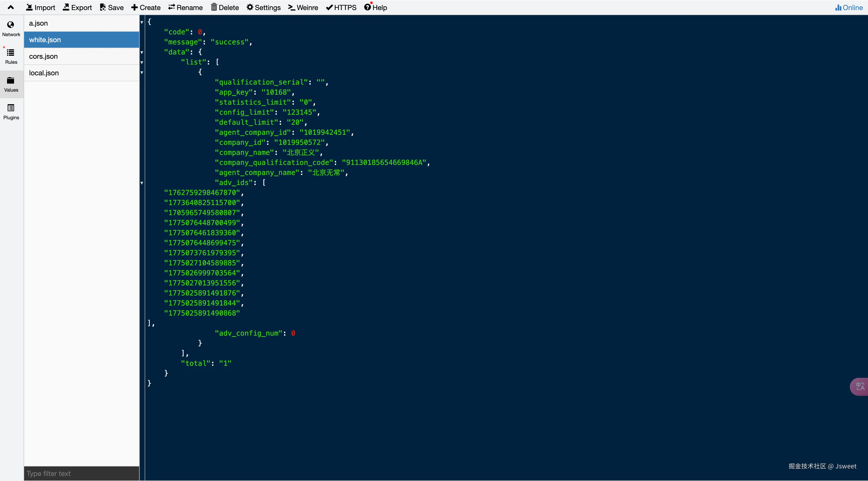
Task: Open the Help menu
Action: (x=375, y=8)
